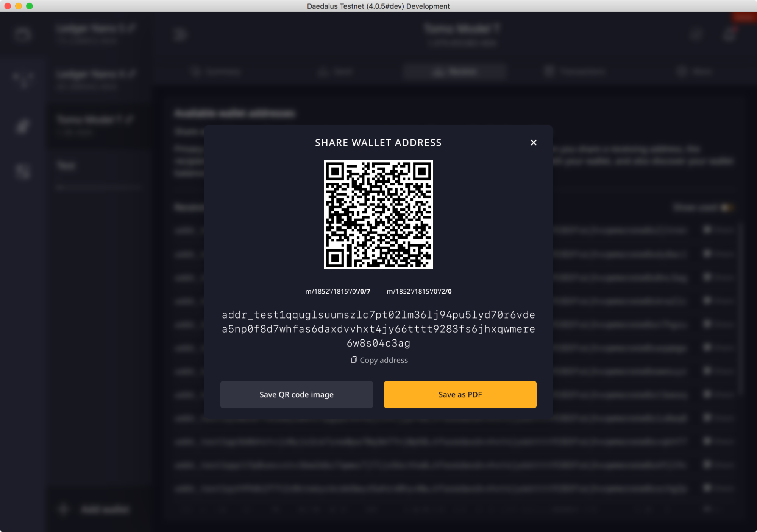Click the blurred settings icon in the sidebar
This screenshot has height=532, width=757.
(23, 126)
